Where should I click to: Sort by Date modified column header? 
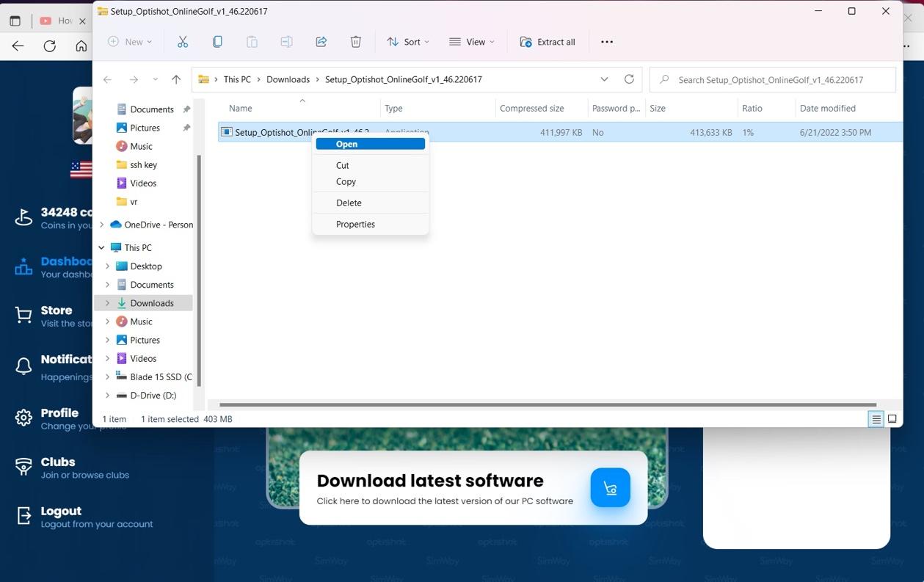(x=828, y=108)
